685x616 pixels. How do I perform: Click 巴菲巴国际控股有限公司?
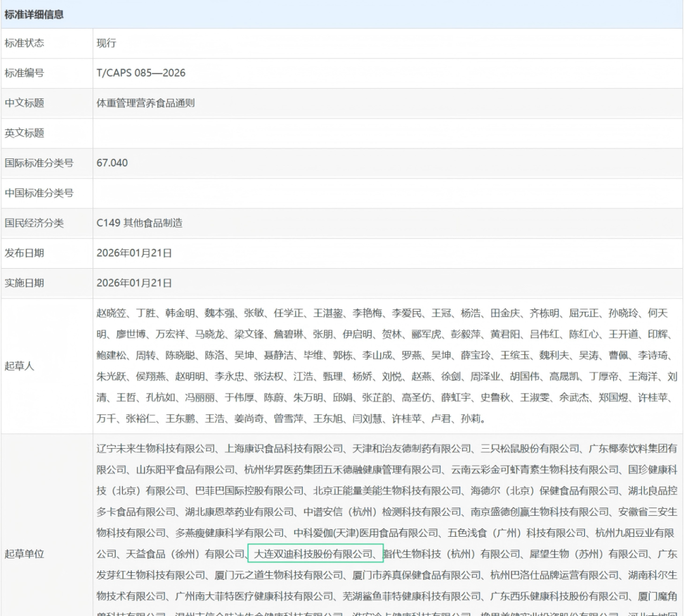[249, 491]
